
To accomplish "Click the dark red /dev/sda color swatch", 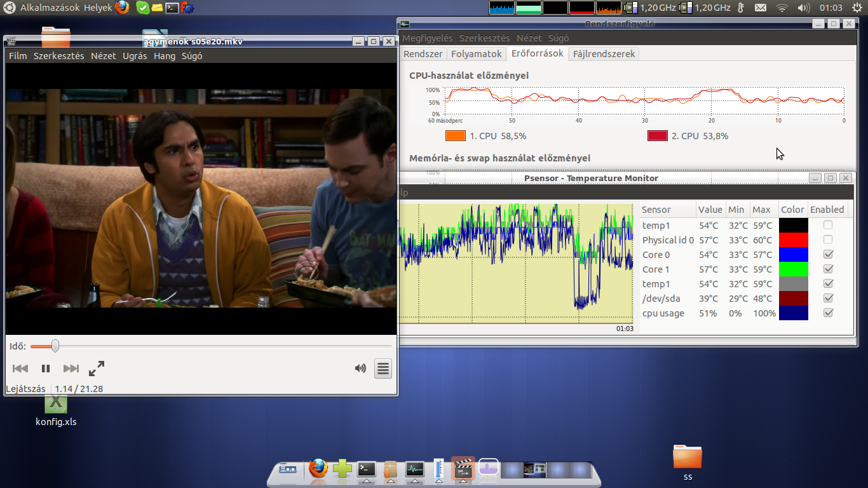I will [x=794, y=299].
